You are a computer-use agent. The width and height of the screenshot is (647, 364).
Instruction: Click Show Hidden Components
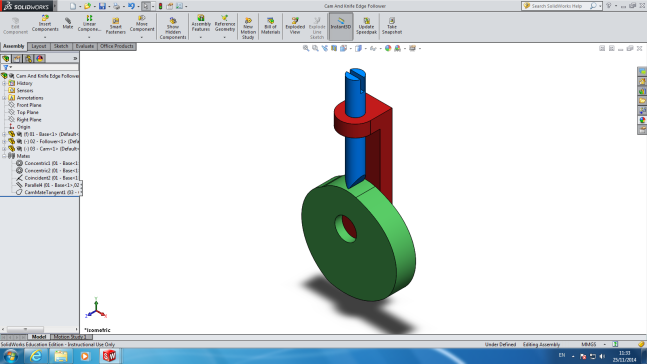(x=173, y=28)
